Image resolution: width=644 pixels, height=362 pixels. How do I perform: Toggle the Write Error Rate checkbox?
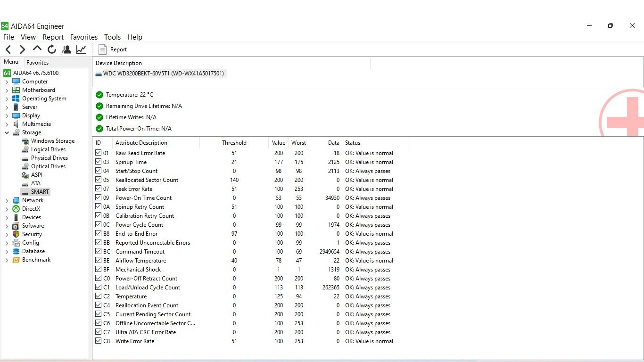98,341
